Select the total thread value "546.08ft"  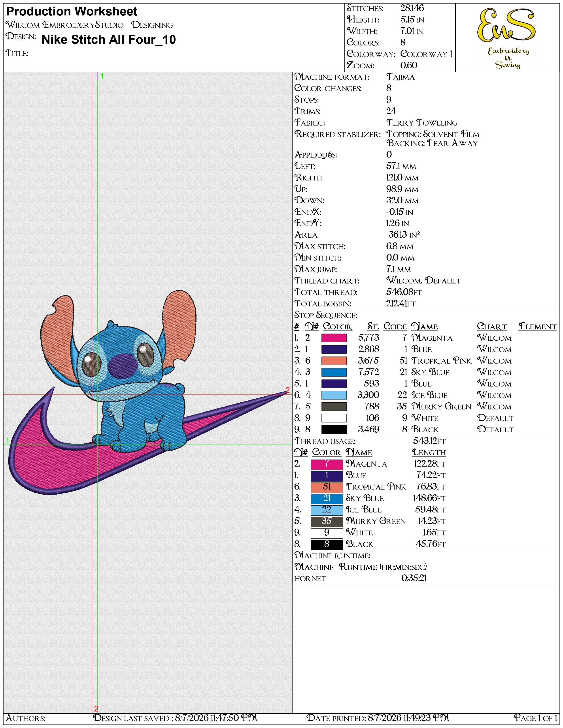[404, 292]
